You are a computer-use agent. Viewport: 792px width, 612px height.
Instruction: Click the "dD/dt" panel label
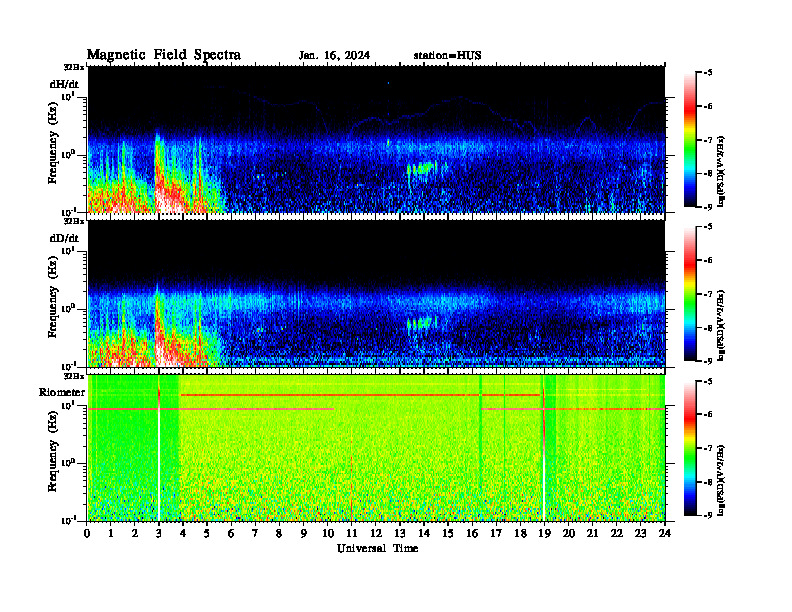(64, 238)
